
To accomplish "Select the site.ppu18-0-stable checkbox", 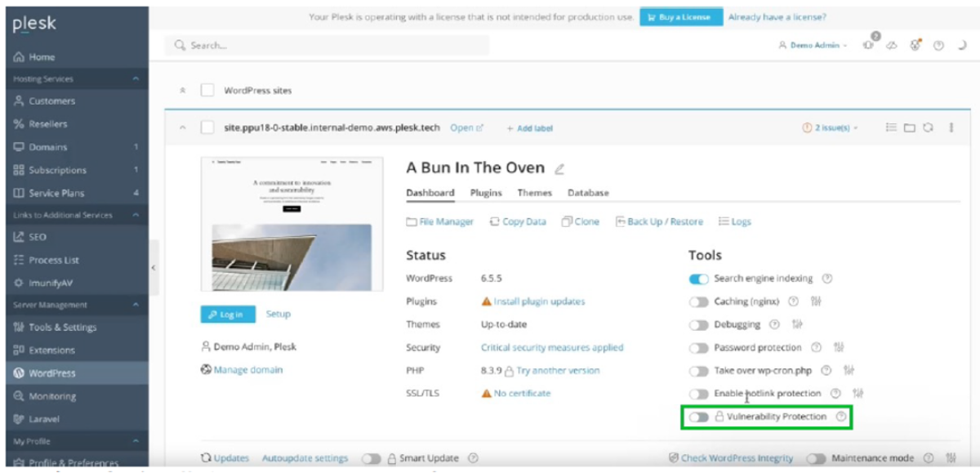I will 207,127.
